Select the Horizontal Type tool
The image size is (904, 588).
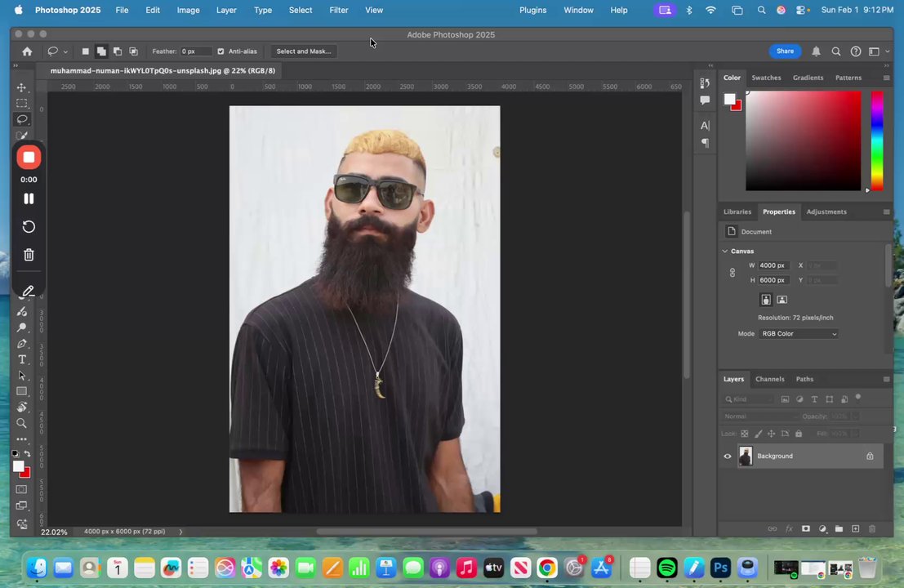(22, 360)
